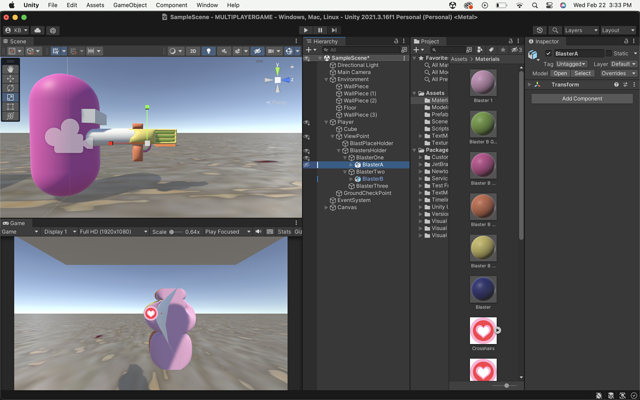Viewport: 640px width, 400px height.
Task: Open the Window menu
Action: point(207,5)
